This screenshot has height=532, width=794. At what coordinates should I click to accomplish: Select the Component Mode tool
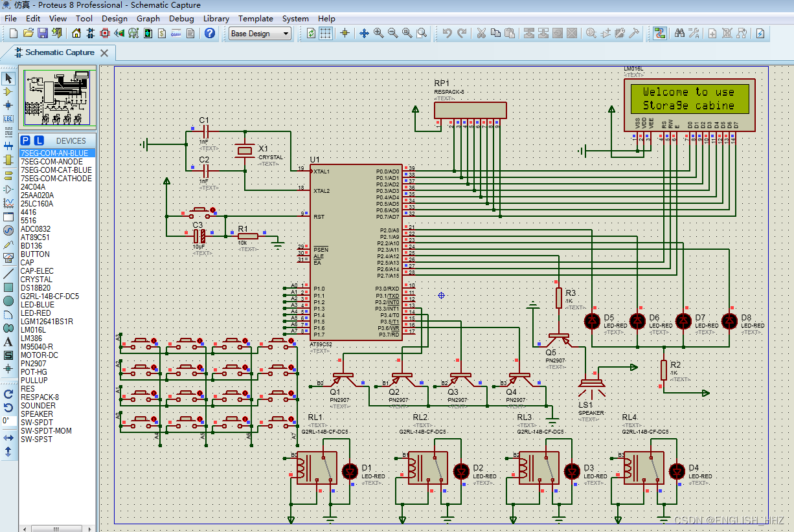pyautogui.click(x=8, y=92)
